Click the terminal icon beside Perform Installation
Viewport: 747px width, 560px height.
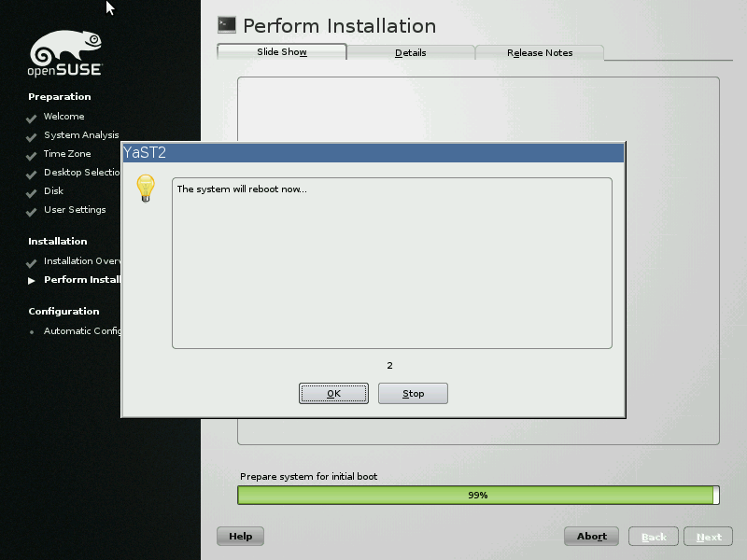226,25
